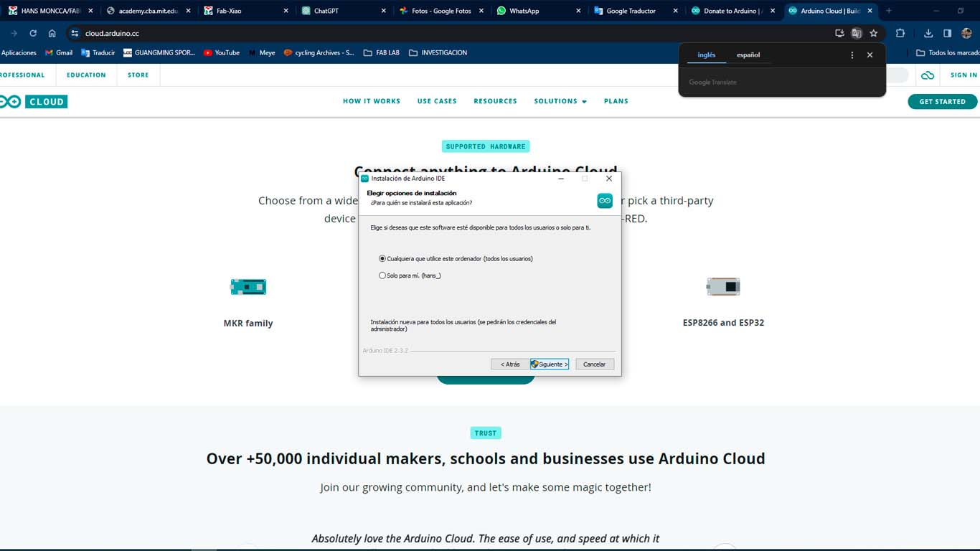Screen dimensions: 980x551
Task: Open HOW IT WORKS menu item
Action: point(372,101)
